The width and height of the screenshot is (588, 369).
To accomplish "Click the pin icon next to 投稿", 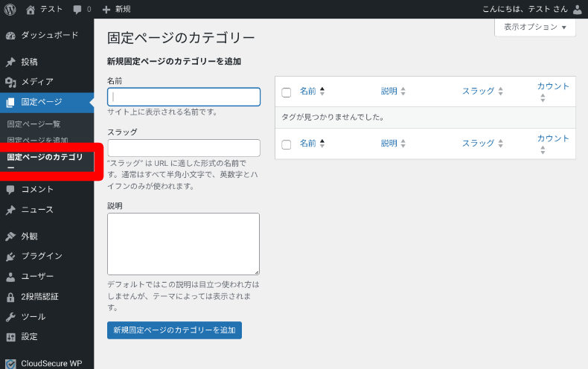I will (x=10, y=62).
